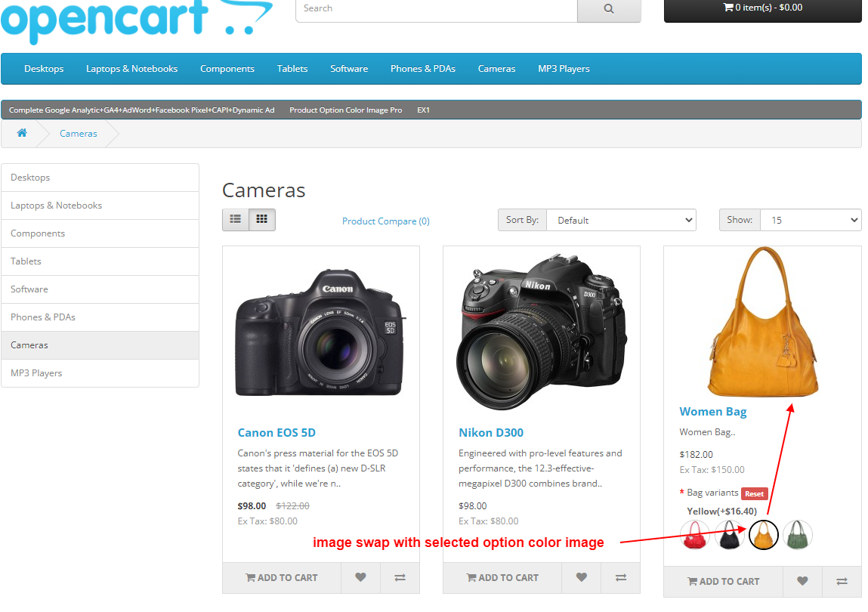This screenshot has height=612, width=868.
Task: Select the red bag variant option
Action: coord(695,534)
